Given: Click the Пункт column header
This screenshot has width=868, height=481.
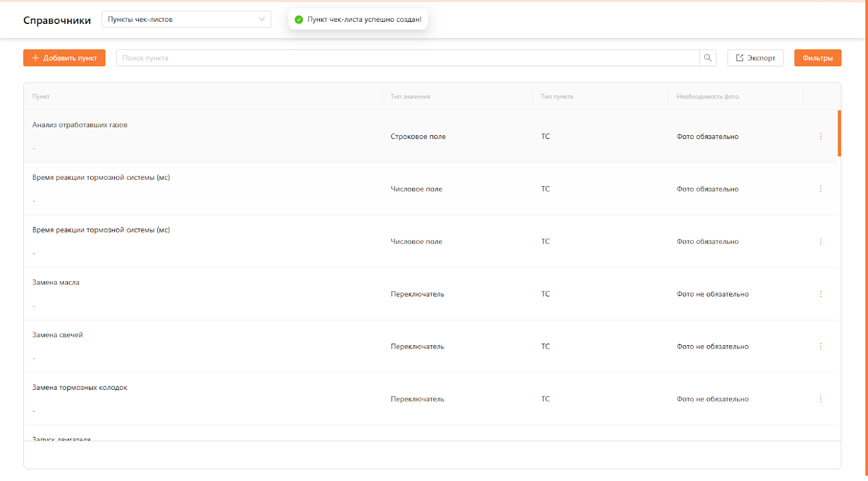Looking at the screenshot, I should [x=41, y=97].
